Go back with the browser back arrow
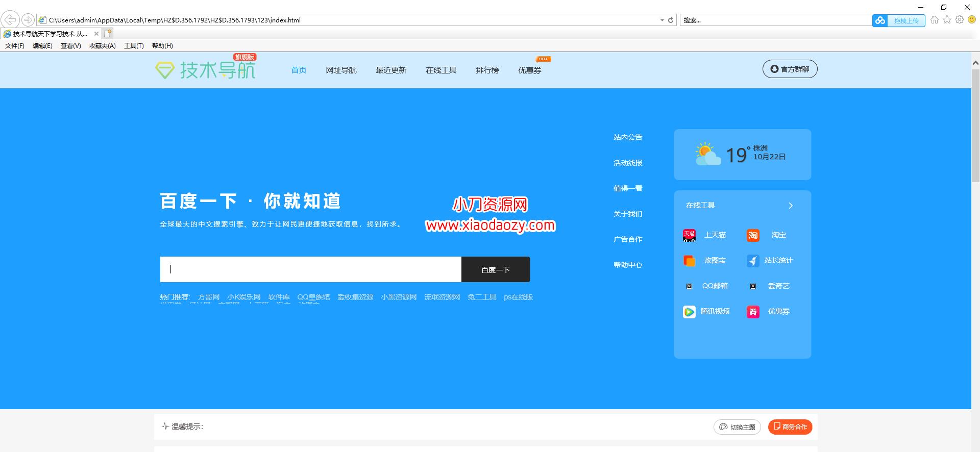Viewport: 980px width, 452px height. click(10, 20)
